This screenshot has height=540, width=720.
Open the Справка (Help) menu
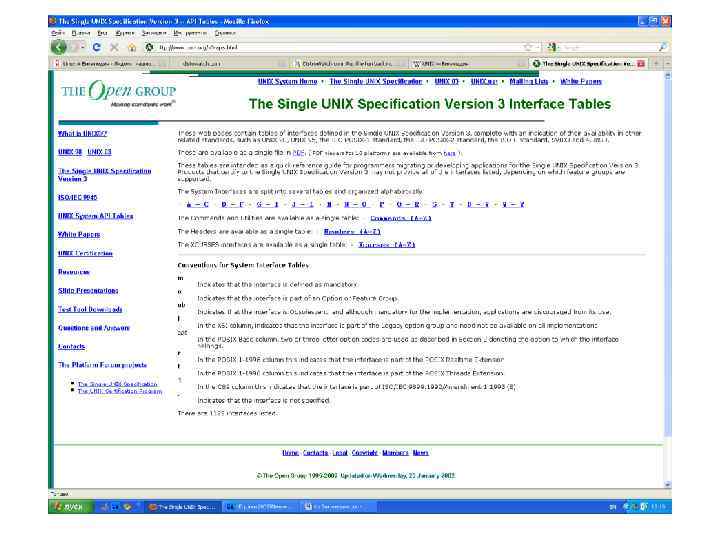click(x=225, y=33)
